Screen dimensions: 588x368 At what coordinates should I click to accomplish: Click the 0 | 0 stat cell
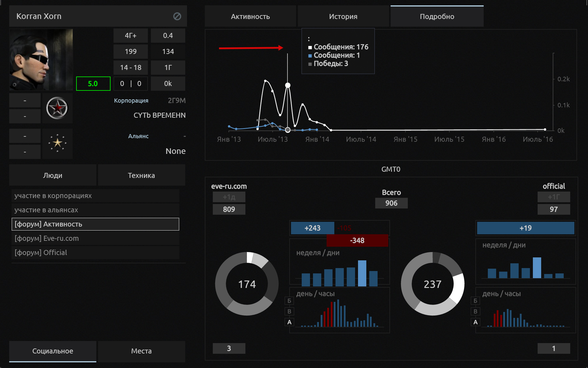coord(130,84)
